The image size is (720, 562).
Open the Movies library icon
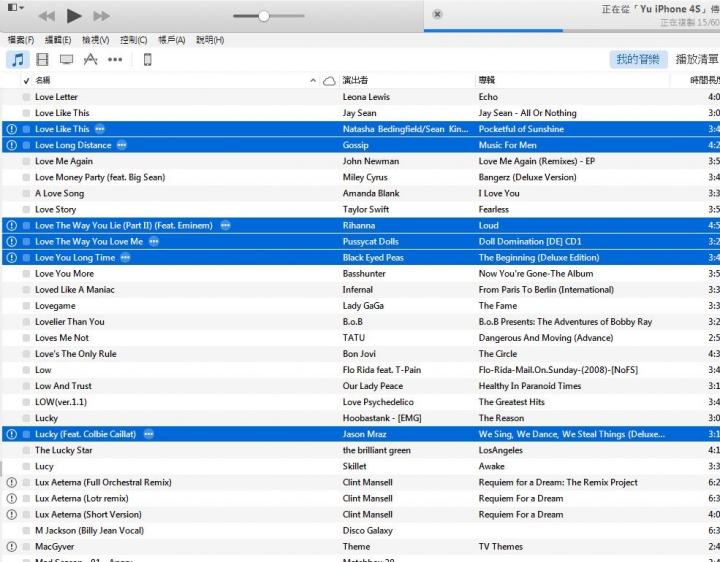[42, 60]
